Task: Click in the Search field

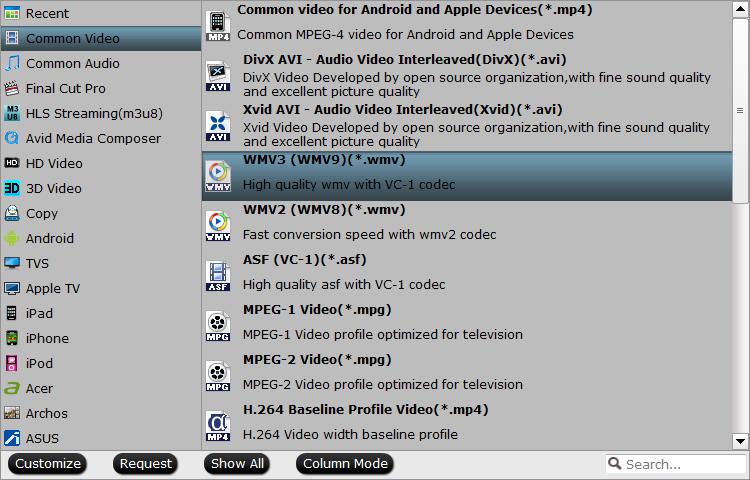Action: tap(676, 464)
